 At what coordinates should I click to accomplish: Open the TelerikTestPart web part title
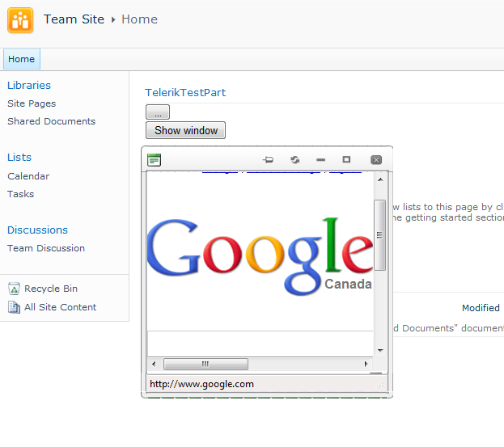185,92
